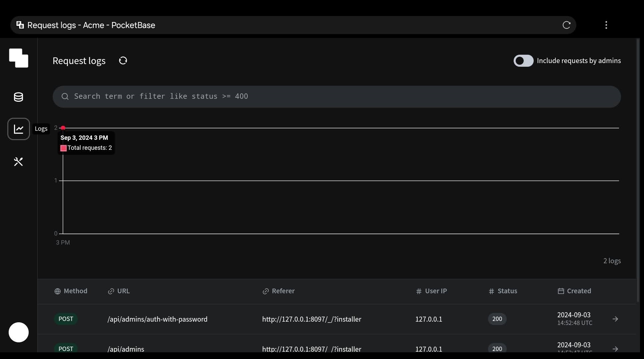Open the Collections database icon

19,97
